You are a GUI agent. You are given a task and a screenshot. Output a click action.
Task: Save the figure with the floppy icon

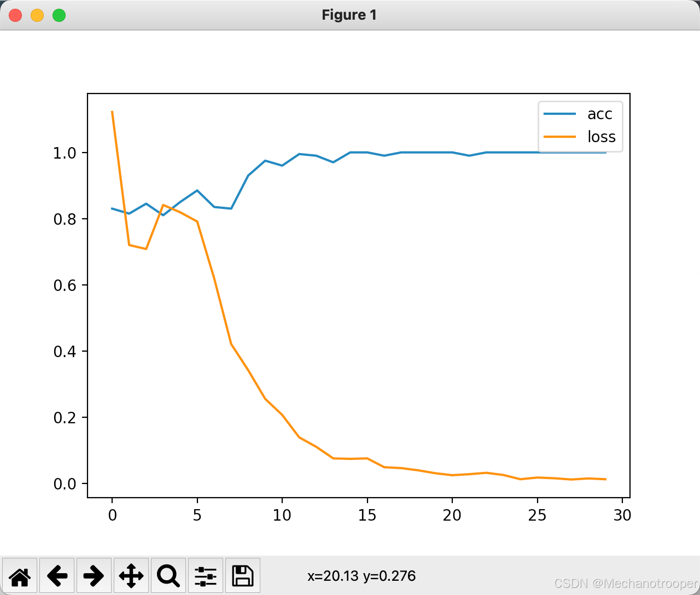pyautogui.click(x=243, y=575)
